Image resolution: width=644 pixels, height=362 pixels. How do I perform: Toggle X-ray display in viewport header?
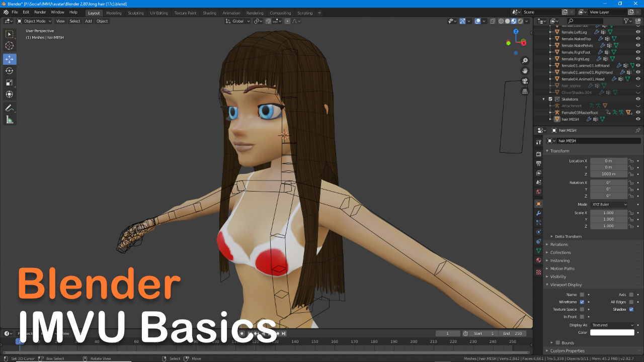[x=493, y=21]
